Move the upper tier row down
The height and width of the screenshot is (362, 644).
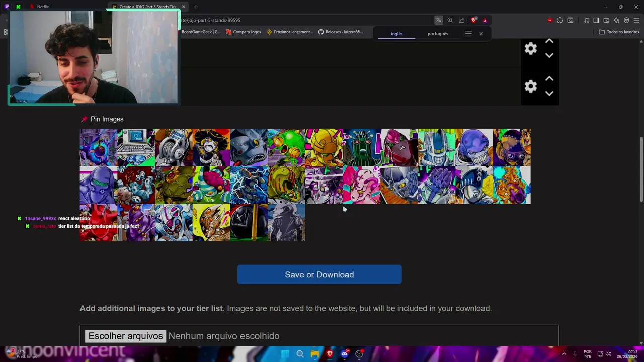(x=549, y=55)
